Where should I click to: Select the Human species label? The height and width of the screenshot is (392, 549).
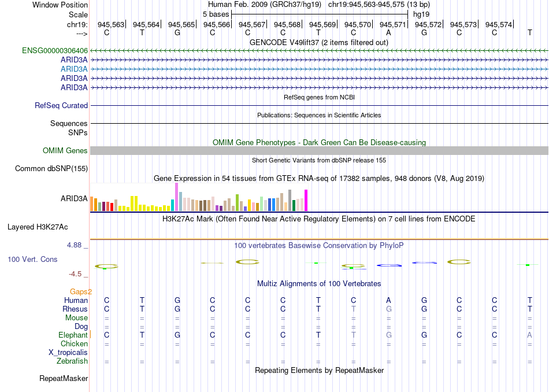[76, 300]
